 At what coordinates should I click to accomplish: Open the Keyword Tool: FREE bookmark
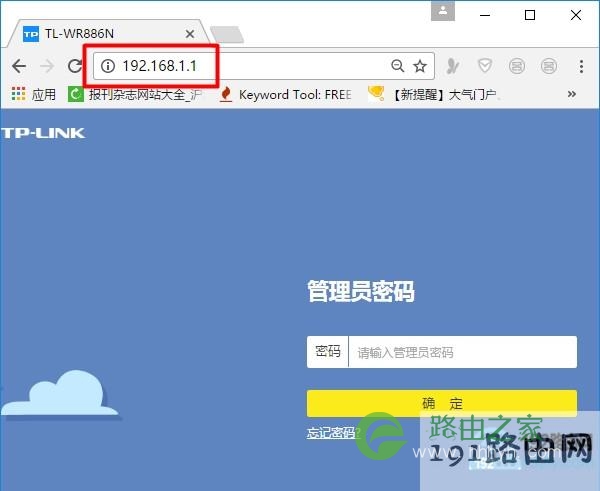286,94
